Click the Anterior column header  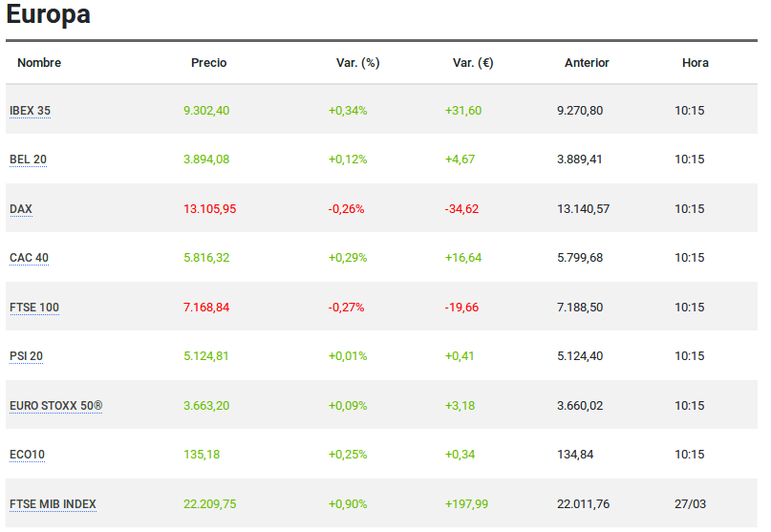(x=587, y=63)
